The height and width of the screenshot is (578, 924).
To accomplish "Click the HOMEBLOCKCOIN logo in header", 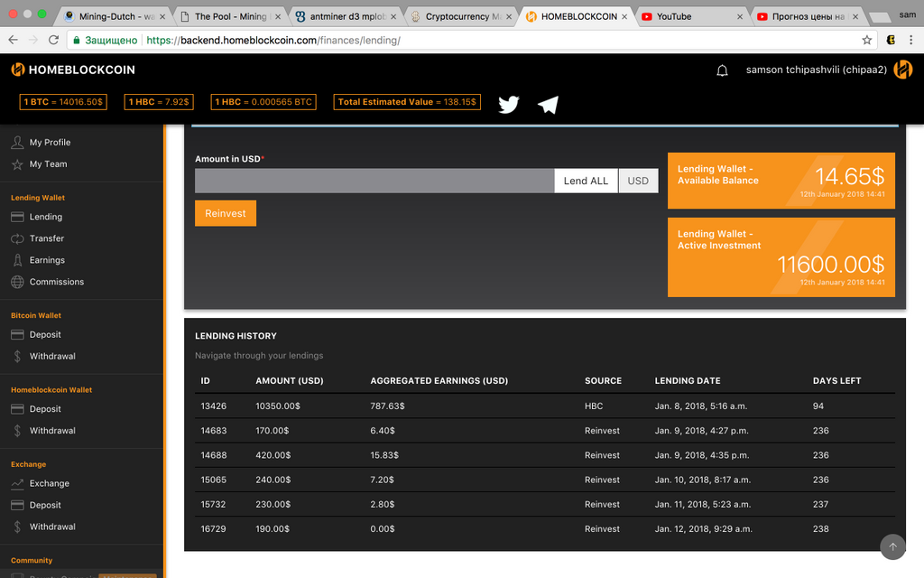I will (x=73, y=70).
